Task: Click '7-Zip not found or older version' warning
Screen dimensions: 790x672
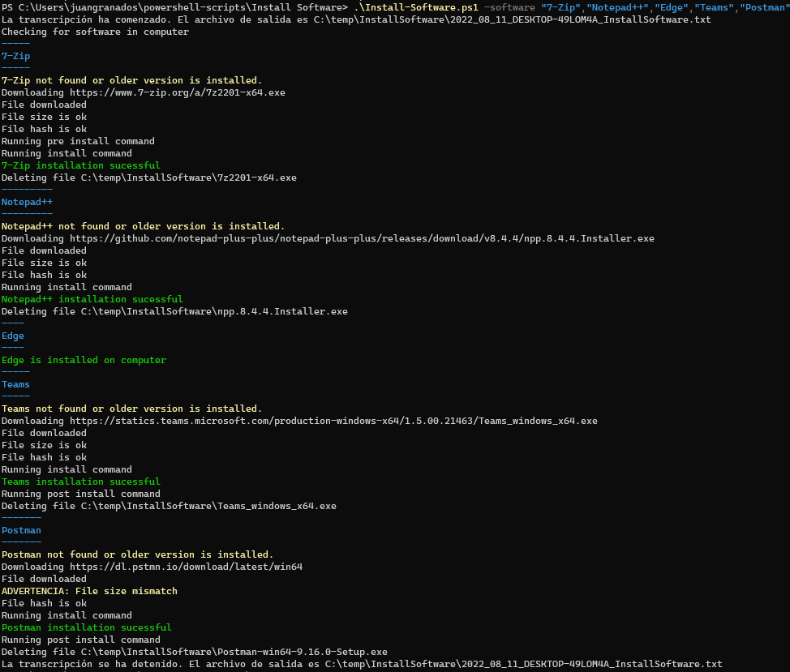Action: pyautogui.click(x=131, y=80)
